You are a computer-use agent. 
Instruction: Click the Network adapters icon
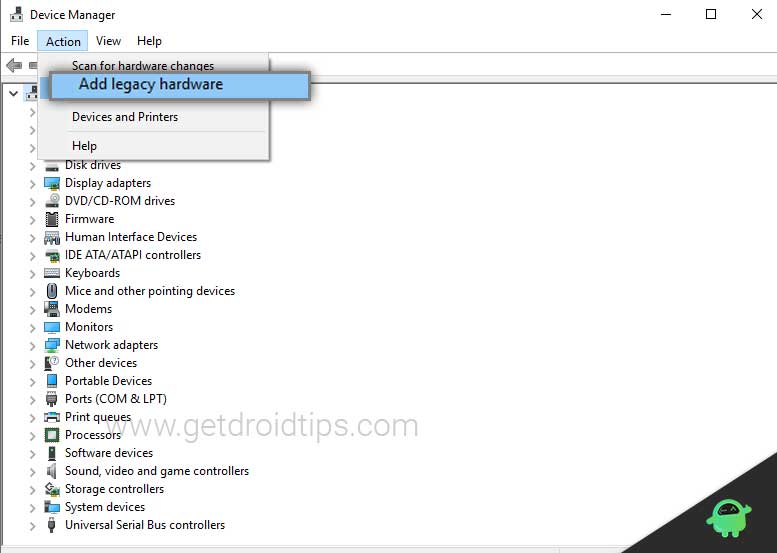pyautogui.click(x=52, y=345)
